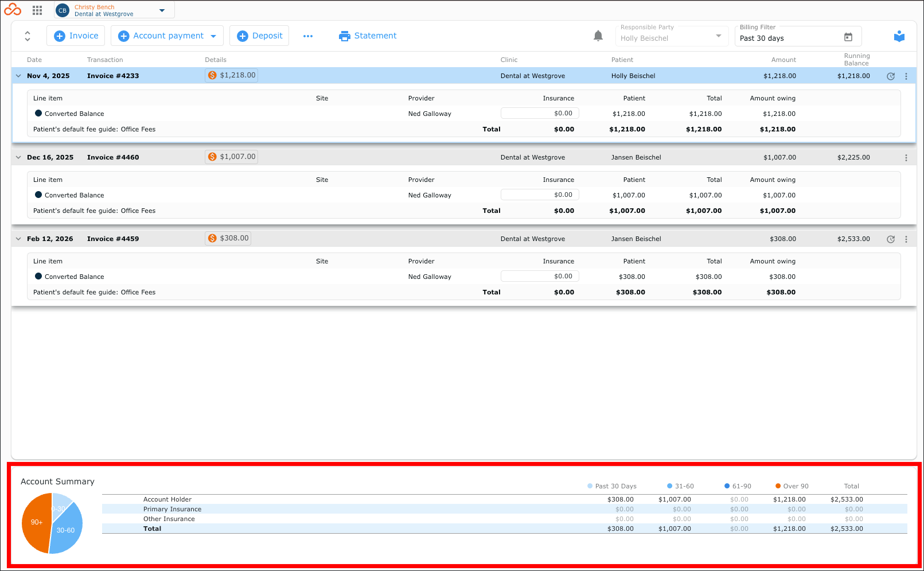Open Responsible Party dropdown

(x=672, y=36)
